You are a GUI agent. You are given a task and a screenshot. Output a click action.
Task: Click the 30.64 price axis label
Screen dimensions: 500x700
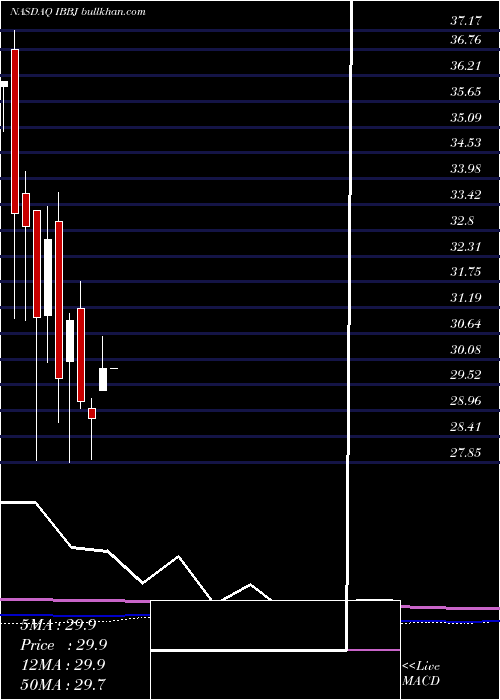pyautogui.click(x=466, y=323)
